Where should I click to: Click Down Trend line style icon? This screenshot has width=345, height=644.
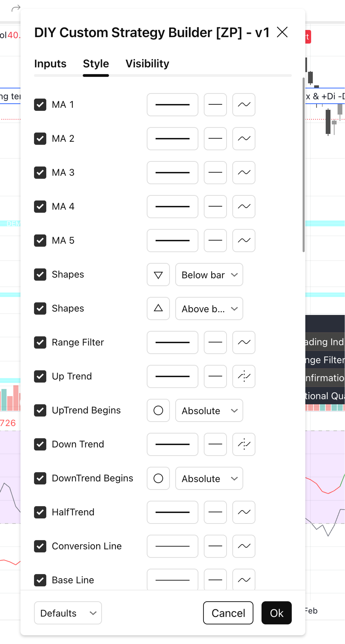pyautogui.click(x=215, y=444)
